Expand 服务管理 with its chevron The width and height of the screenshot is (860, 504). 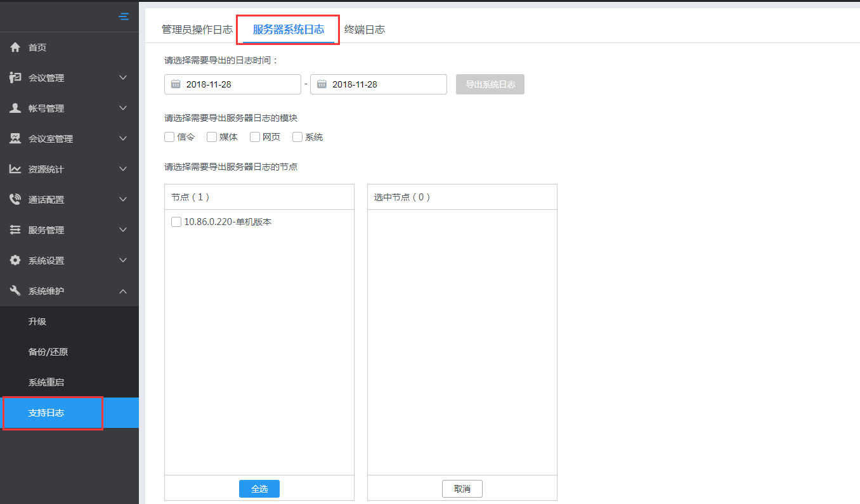(123, 229)
